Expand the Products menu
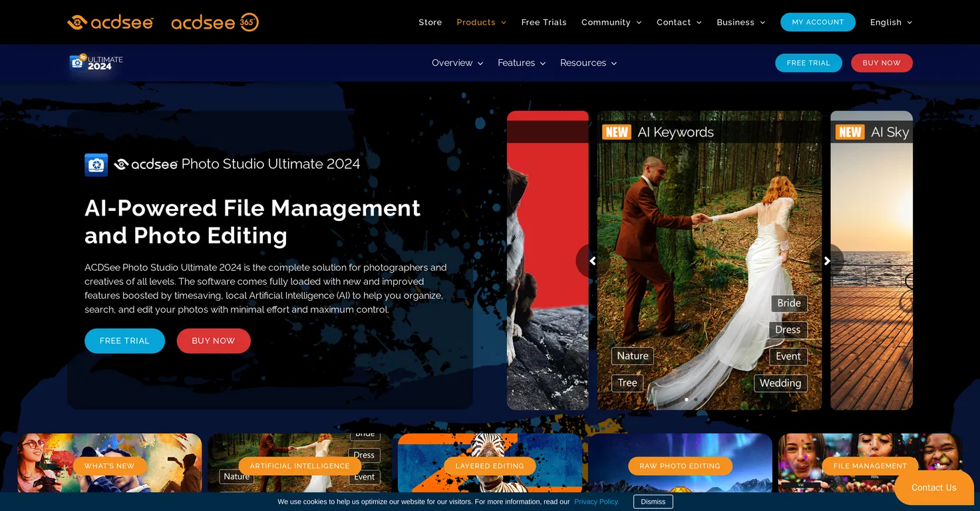The width and height of the screenshot is (980, 511). click(x=481, y=22)
